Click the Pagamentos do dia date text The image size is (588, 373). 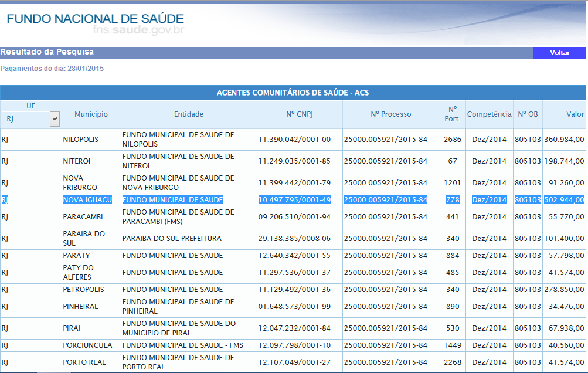(x=52, y=69)
